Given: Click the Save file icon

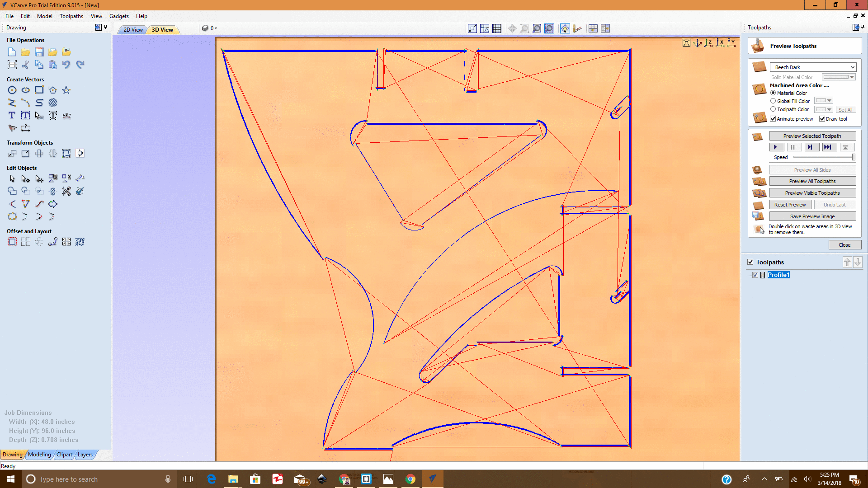Looking at the screenshot, I should [39, 52].
